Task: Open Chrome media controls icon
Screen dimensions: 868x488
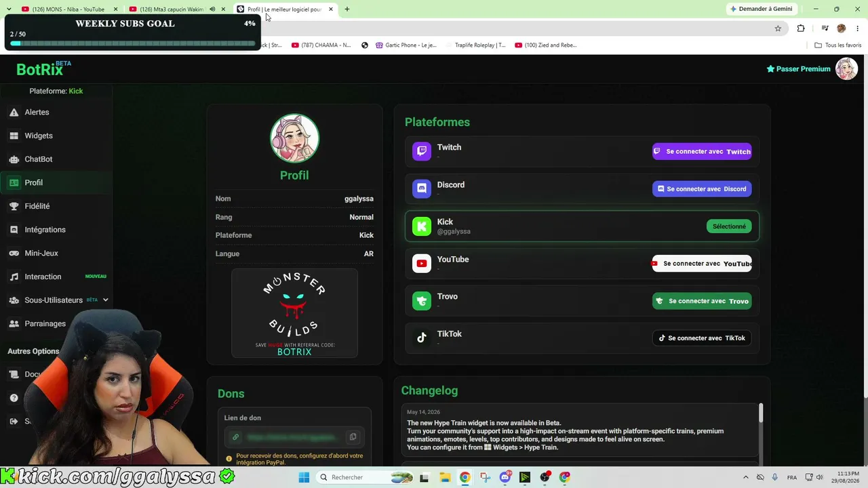Action: (825, 28)
